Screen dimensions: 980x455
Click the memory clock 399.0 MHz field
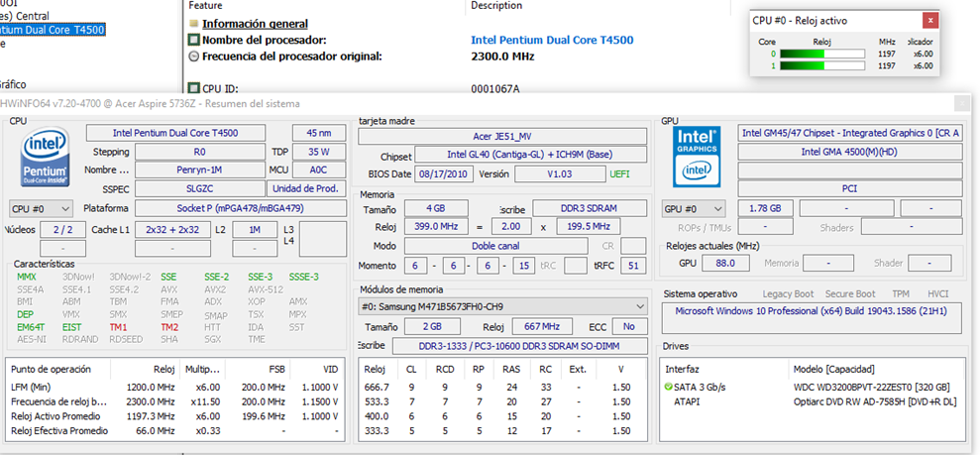click(x=436, y=226)
